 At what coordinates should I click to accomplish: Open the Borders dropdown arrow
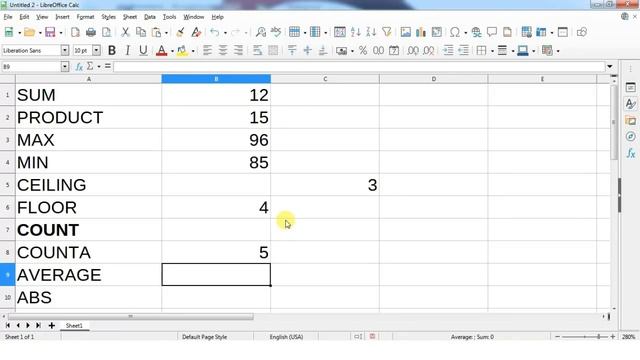point(492,51)
